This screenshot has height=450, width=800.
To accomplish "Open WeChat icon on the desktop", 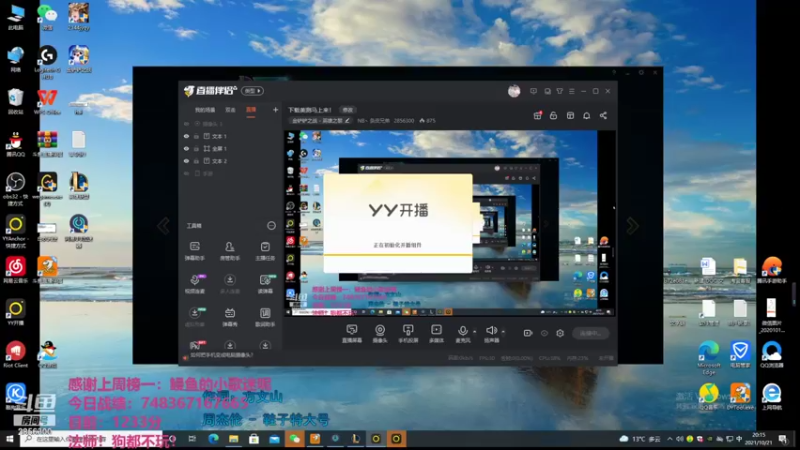I will click(x=47, y=16).
